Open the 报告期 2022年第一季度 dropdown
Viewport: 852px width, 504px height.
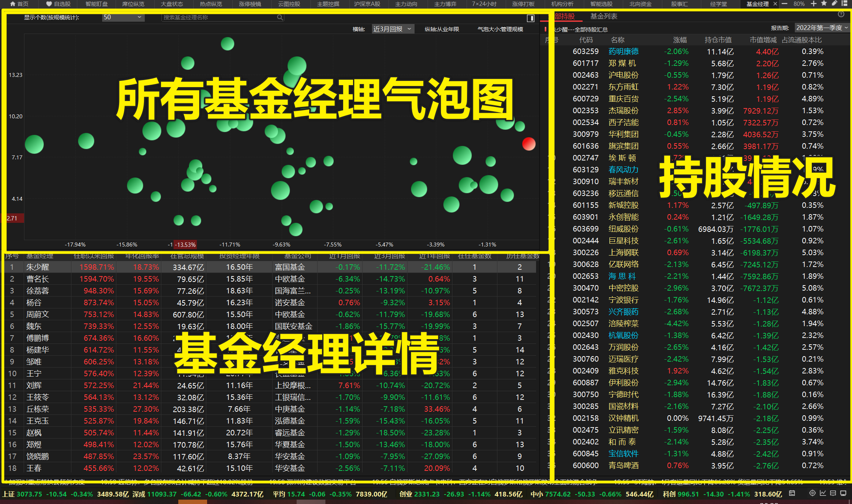(822, 28)
